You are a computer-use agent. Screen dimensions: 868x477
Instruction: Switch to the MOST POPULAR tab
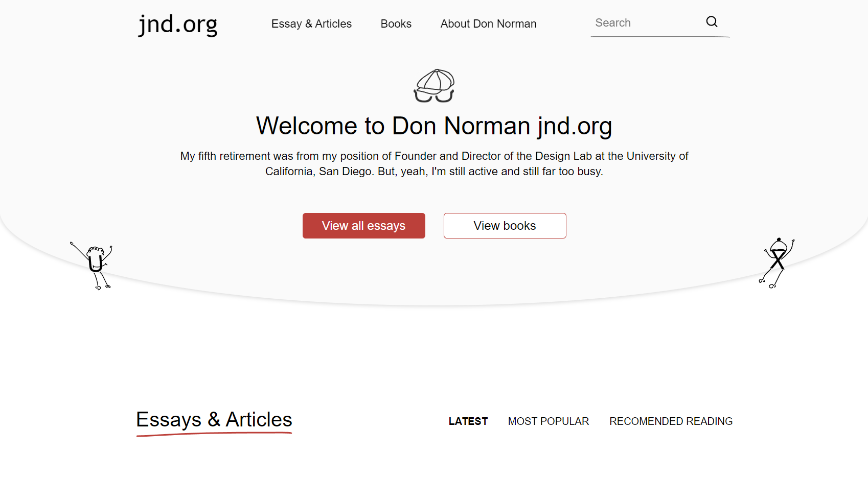(549, 421)
